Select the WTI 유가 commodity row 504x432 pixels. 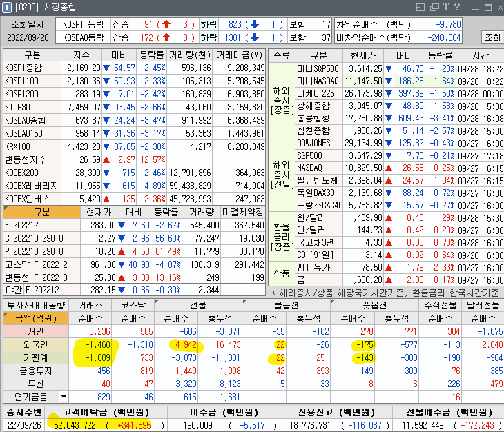(317, 267)
